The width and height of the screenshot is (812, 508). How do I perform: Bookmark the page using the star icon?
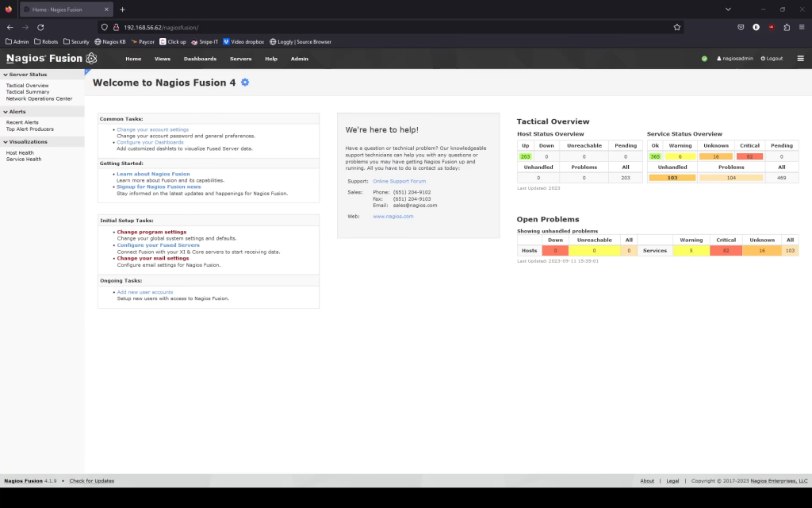pos(676,26)
